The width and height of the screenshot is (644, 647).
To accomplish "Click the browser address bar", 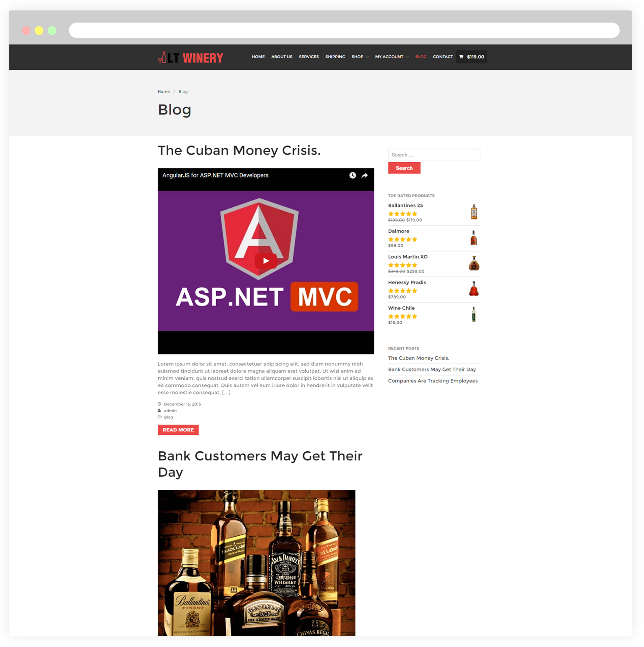I will tap(344, 30).
